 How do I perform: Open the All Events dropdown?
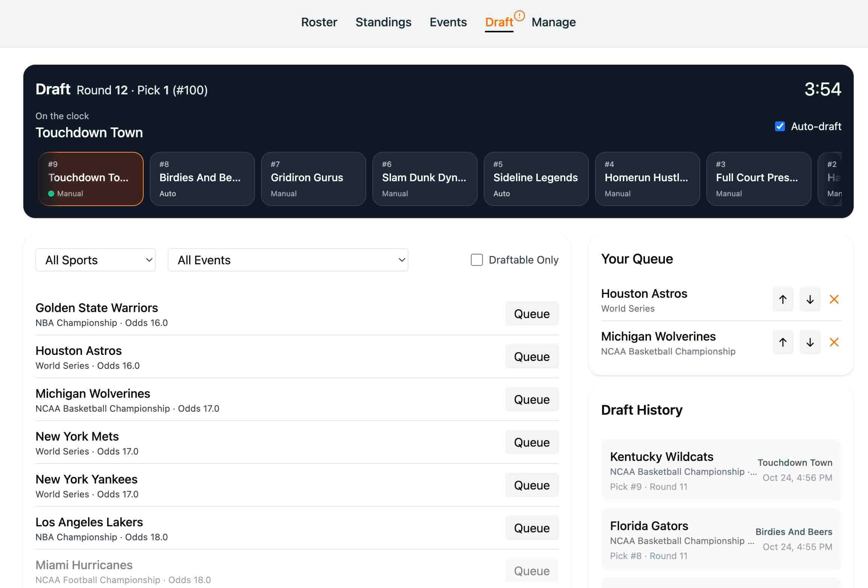click(x=288, y=260)
